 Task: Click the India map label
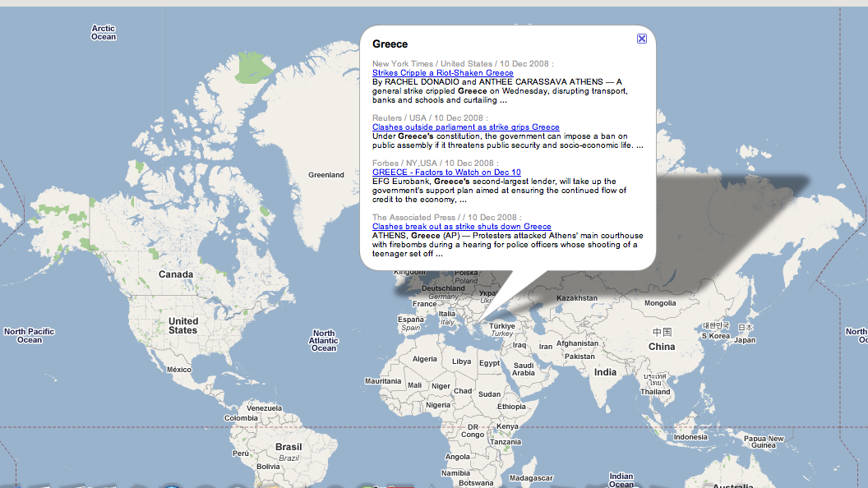coord(605,372)
